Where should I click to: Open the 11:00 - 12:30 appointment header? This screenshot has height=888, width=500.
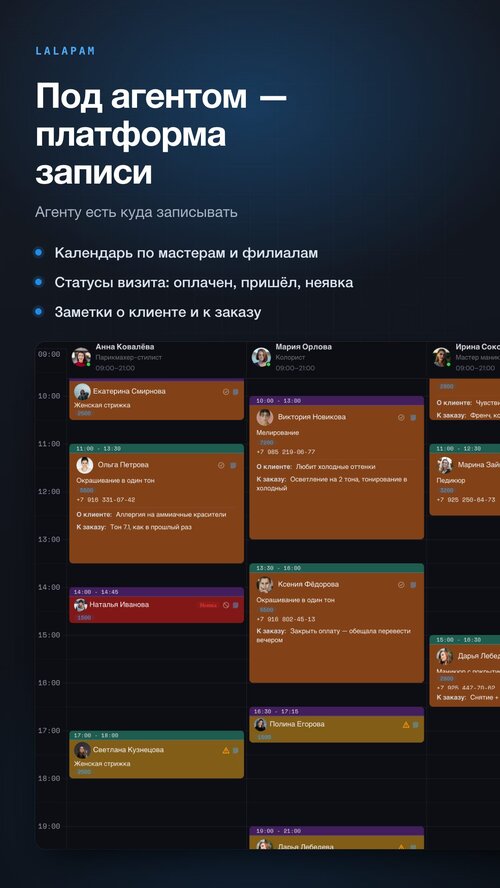464,449
